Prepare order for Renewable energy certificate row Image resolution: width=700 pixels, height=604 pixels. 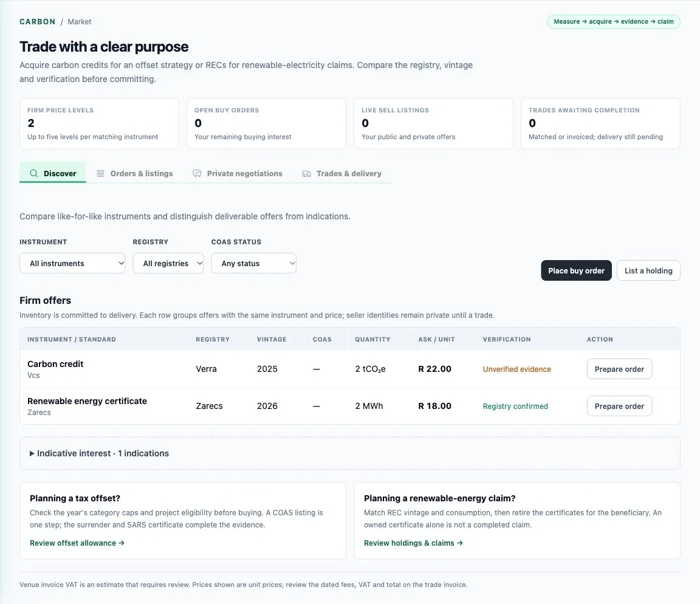coord(619,407)
